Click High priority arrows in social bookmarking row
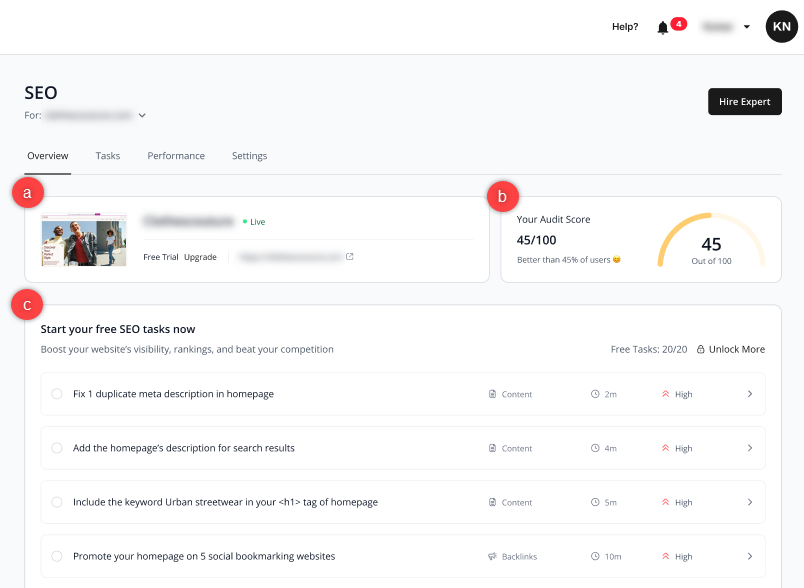 coord(666,556)
